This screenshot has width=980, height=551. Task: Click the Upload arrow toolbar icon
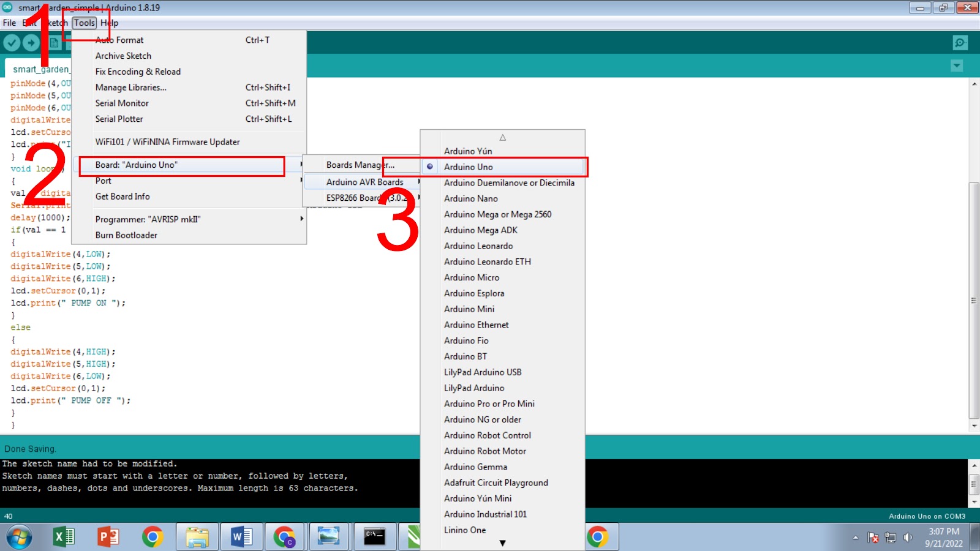[31, 42]
